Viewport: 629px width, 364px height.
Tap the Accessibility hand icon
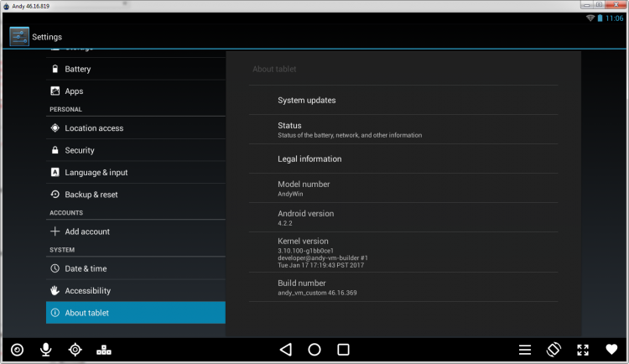coord(55,290)
